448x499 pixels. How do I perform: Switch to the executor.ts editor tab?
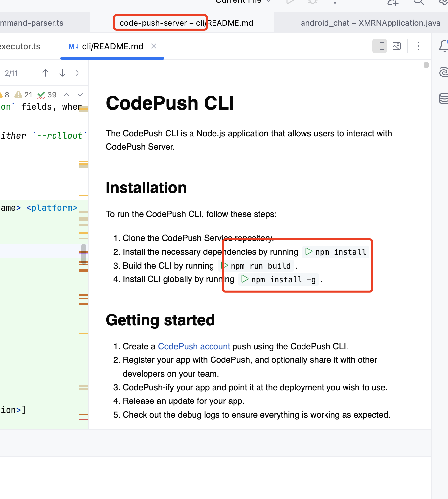click(x=20, y=46)
